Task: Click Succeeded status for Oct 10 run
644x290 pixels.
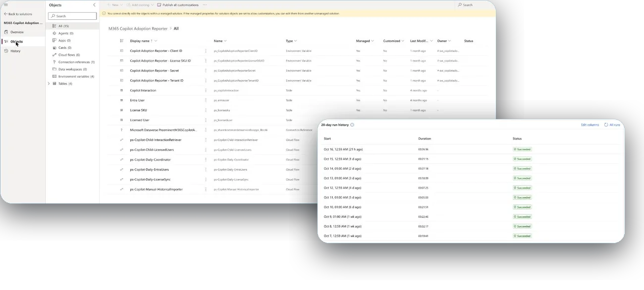Action: coord(522,207)
